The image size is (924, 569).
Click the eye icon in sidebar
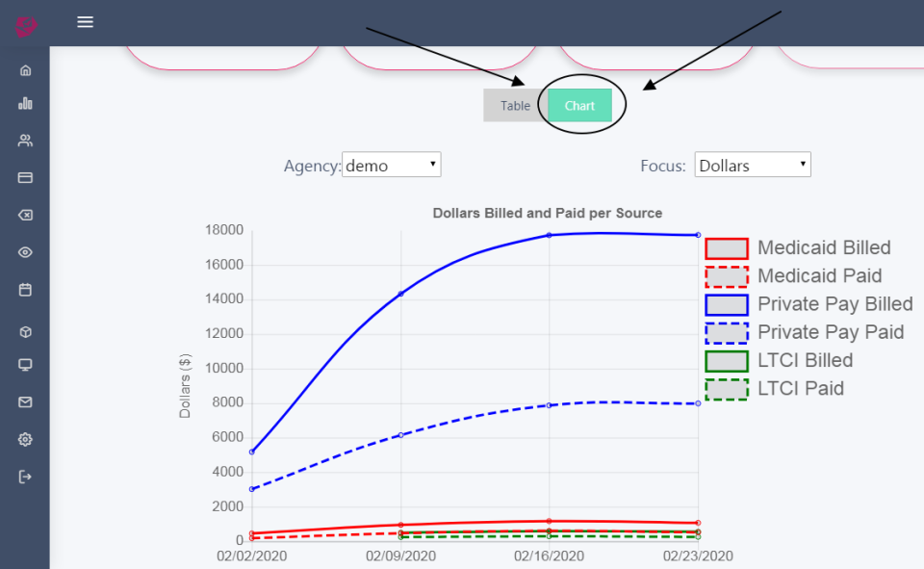coord(25,252)
